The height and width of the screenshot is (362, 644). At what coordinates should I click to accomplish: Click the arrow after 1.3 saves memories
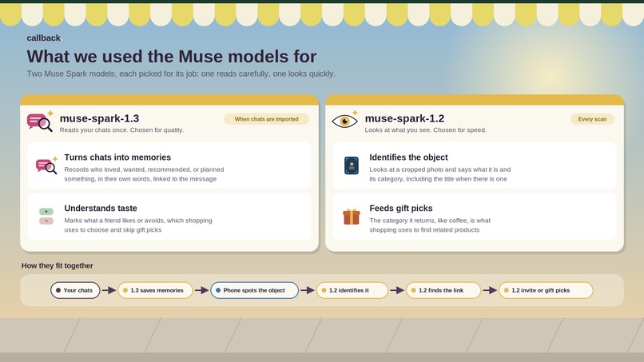[201, 290]
